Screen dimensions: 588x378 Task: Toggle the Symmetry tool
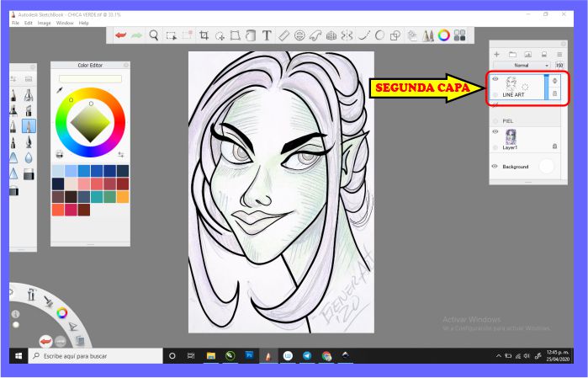(x=347, y=35)
